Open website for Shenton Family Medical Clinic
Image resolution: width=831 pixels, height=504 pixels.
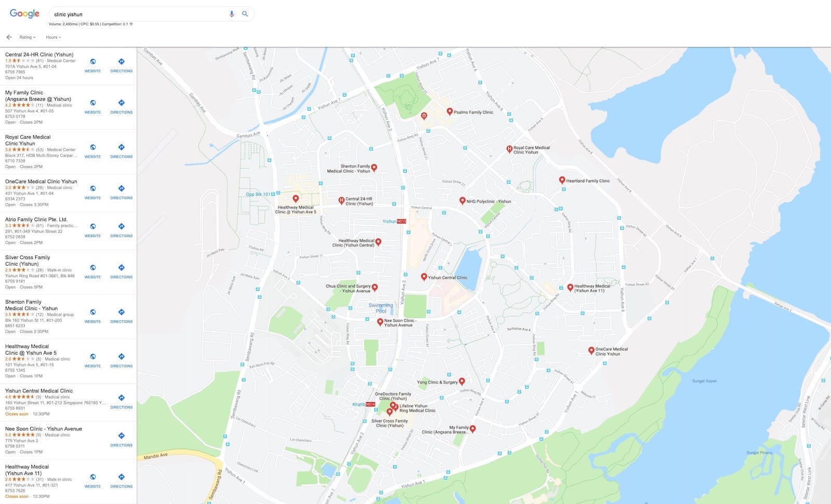pos(93,316)
